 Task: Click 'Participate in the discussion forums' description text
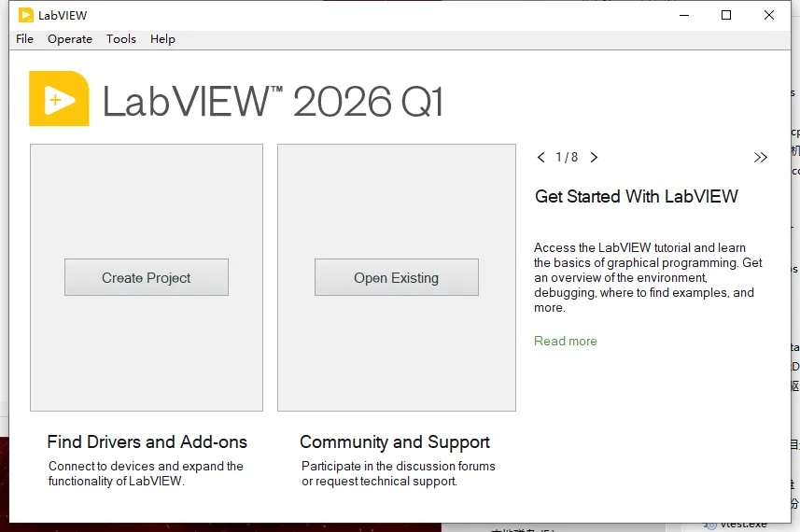tap(399, 466)
